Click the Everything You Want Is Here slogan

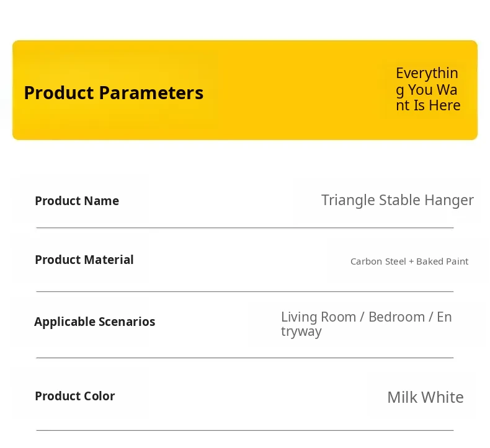tap(428, 89)
